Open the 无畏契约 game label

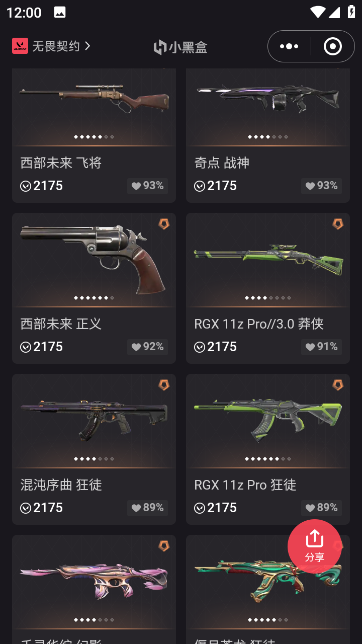[x=56, y=46]
